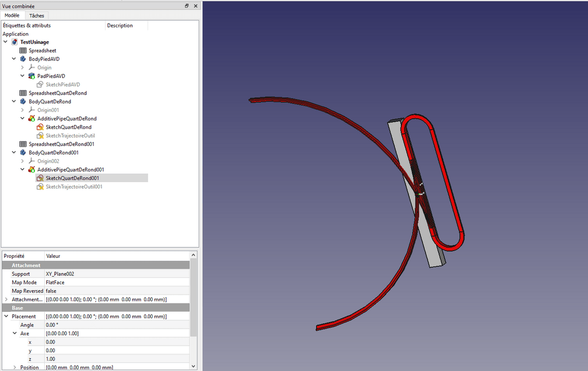Click the AdditivePipeQuartDeRond pipe icon
588x371 pixels.
click(x=32, y=119)
